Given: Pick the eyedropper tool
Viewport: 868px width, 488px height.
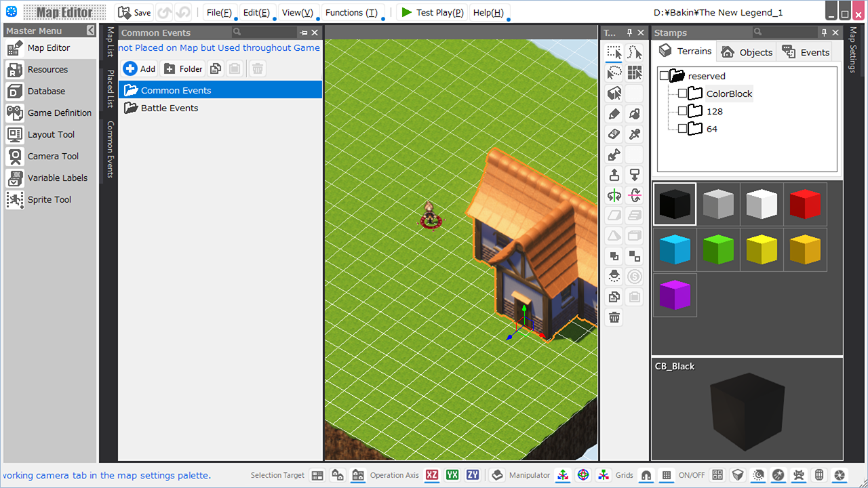Looking at the screenshot, I should pyautogui.click(x=635, y=134).
